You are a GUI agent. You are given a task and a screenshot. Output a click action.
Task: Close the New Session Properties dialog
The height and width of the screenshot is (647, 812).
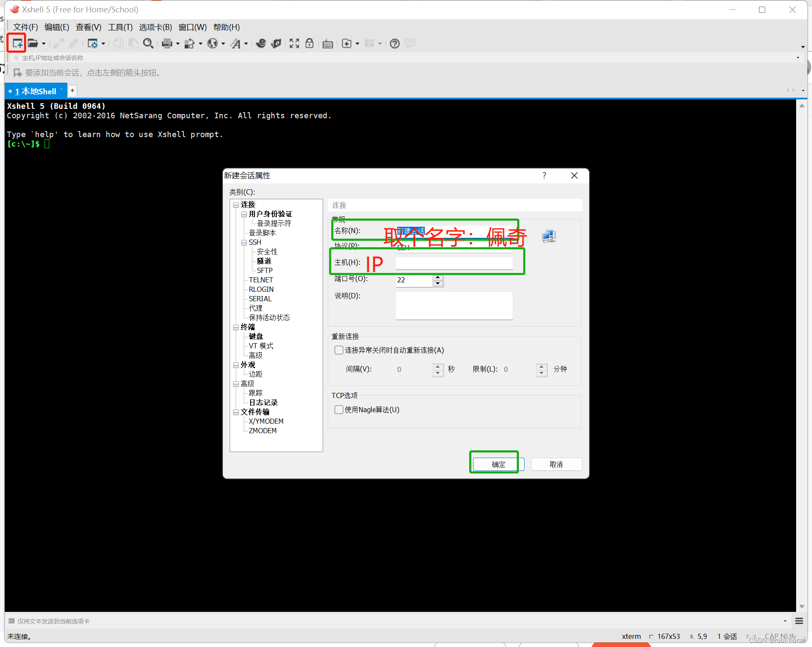574,175
